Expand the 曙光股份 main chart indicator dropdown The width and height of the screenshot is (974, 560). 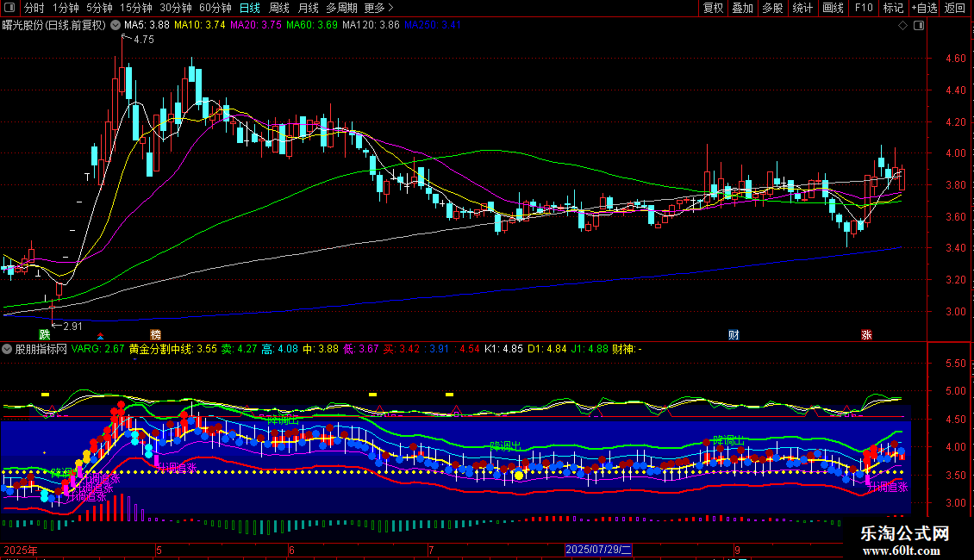pyautogui.click(x=116, y=25)
